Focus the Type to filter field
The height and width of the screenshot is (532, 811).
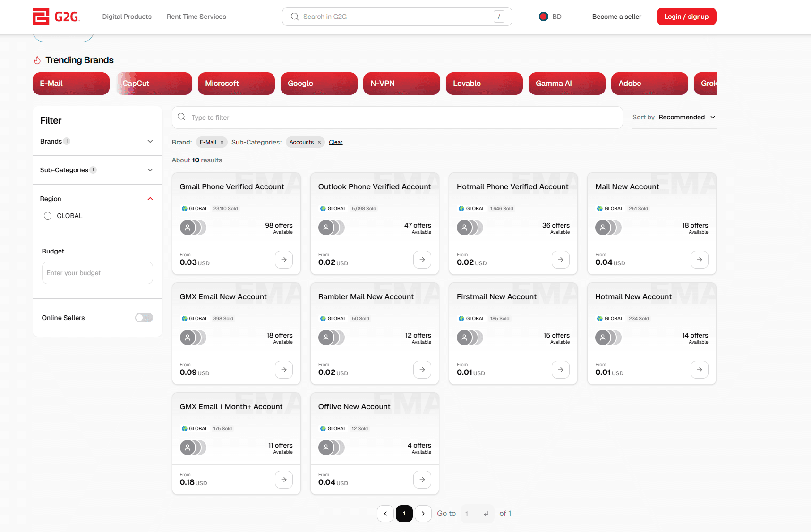[397, 118]
